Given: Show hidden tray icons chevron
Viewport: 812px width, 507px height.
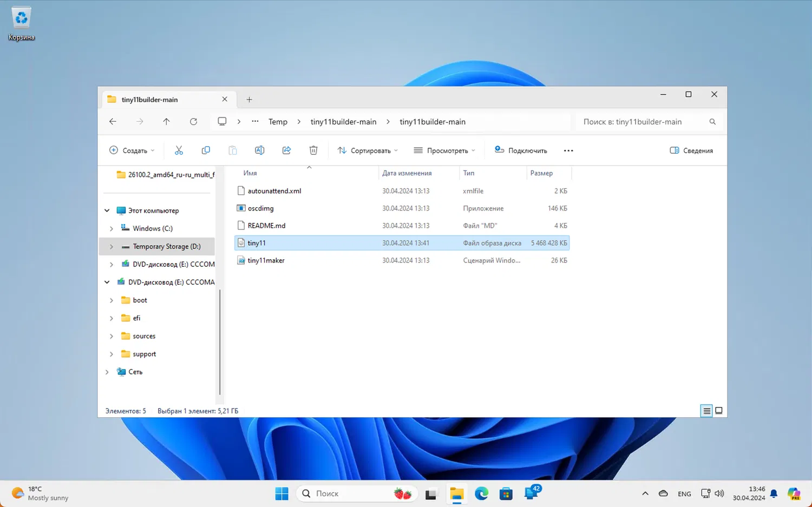Looking at the screenshot, I should coord(645,493).
